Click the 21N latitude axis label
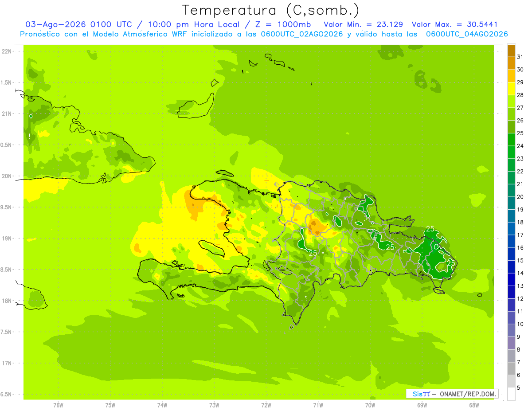This screenshot has width=532, height=411. coord(7,114)
